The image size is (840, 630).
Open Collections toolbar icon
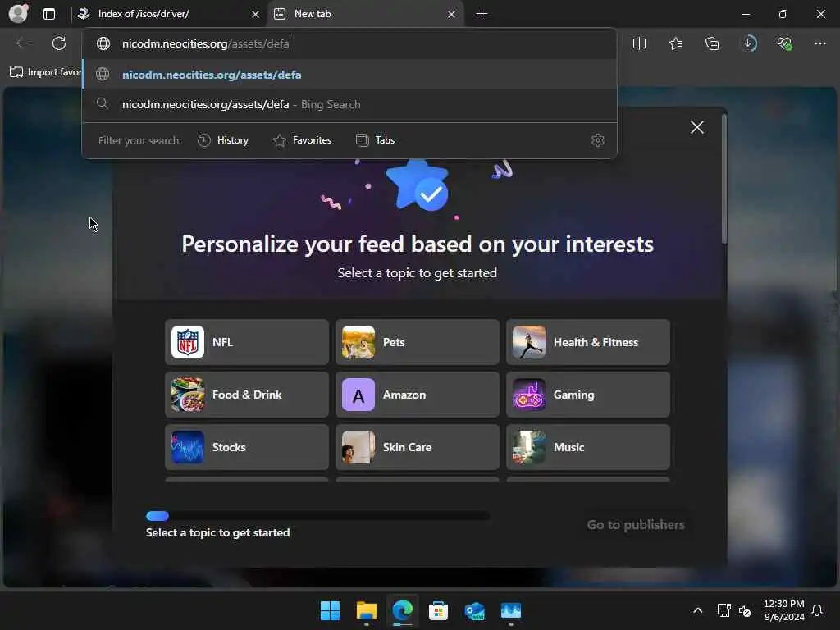pos(712,43)
